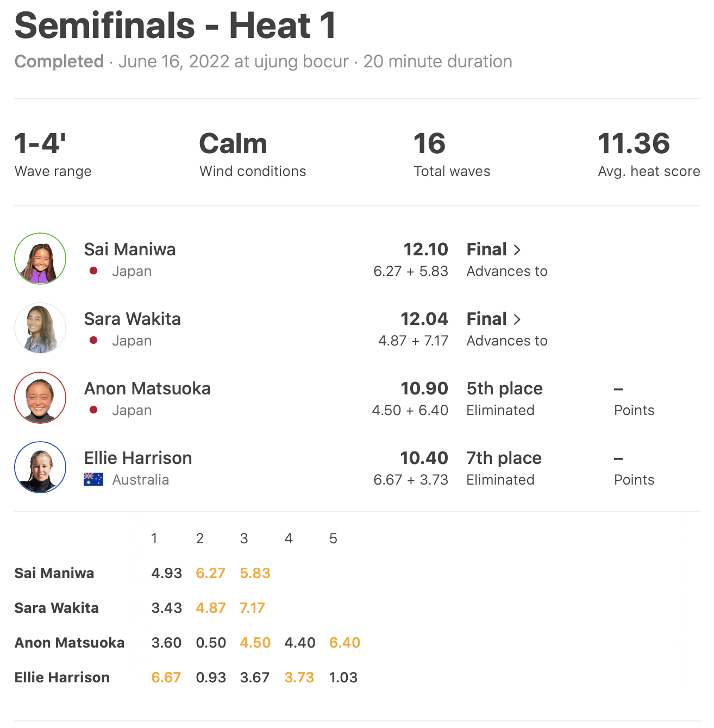Click Ellie Harrison's profile photo
Screen dimensions: 714x728
[x=40, y=467]
